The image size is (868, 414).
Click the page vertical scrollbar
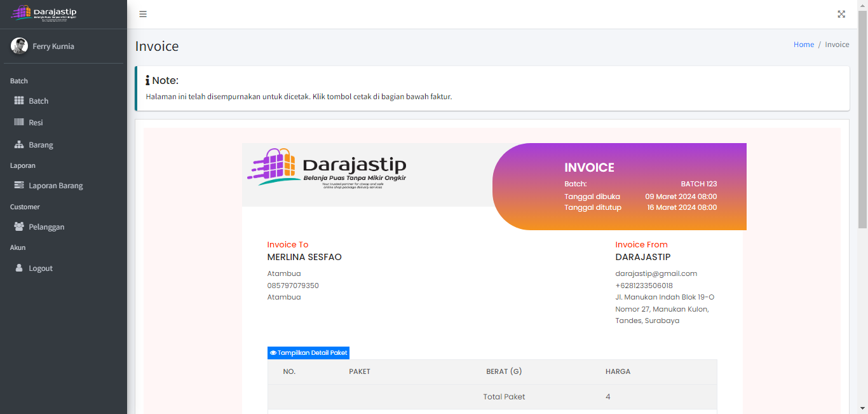[862, 127]
